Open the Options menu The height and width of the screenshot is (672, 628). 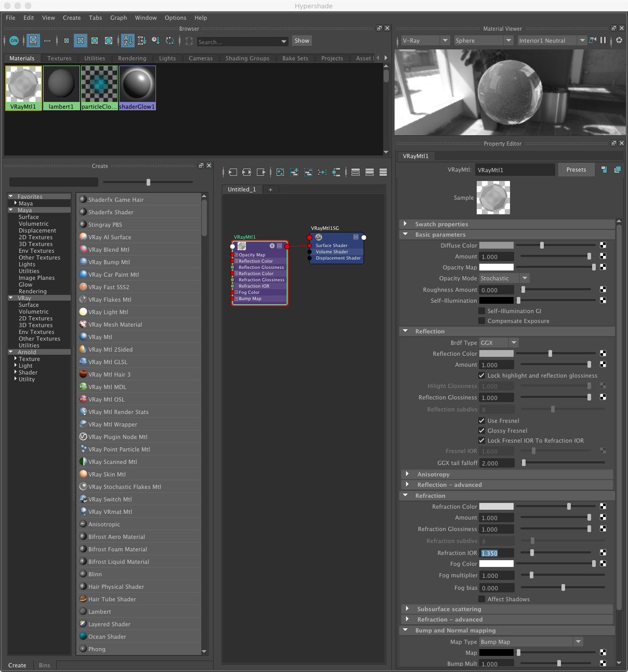point(176,18)
